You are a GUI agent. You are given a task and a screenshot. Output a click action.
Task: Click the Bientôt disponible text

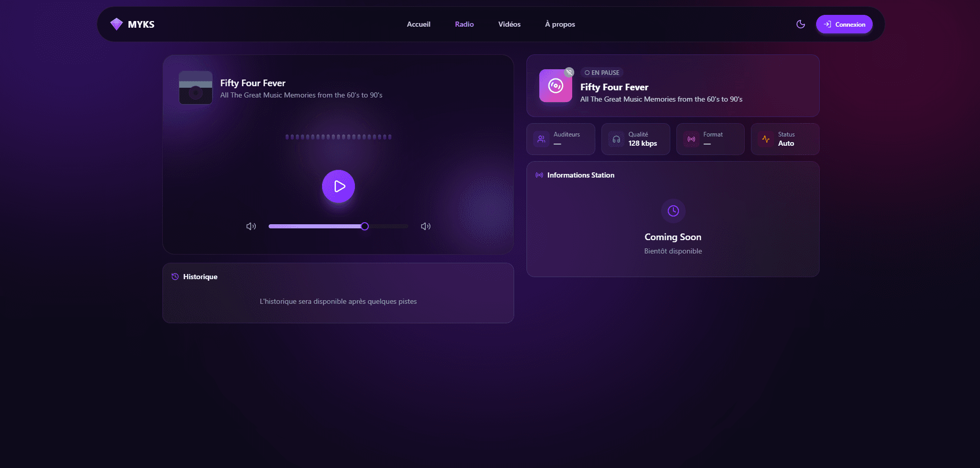673,251
